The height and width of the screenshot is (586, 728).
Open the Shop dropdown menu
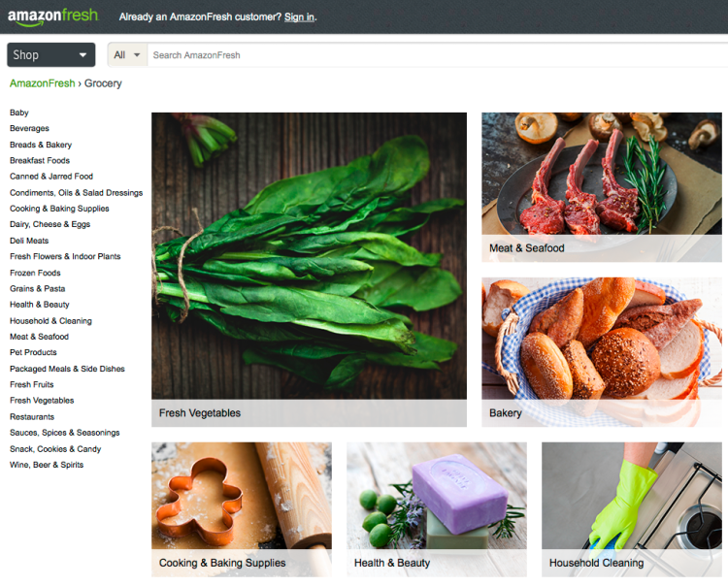tap(51, 54)
